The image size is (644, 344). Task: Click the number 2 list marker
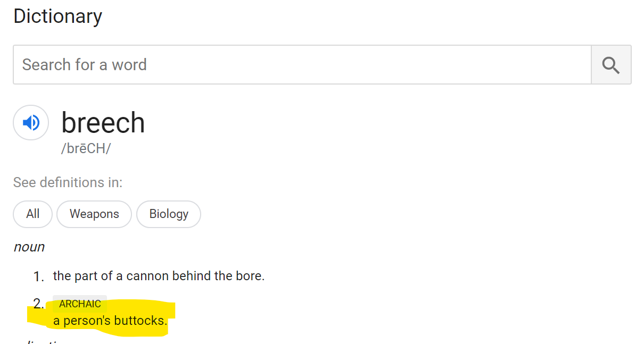coord(38,304)
